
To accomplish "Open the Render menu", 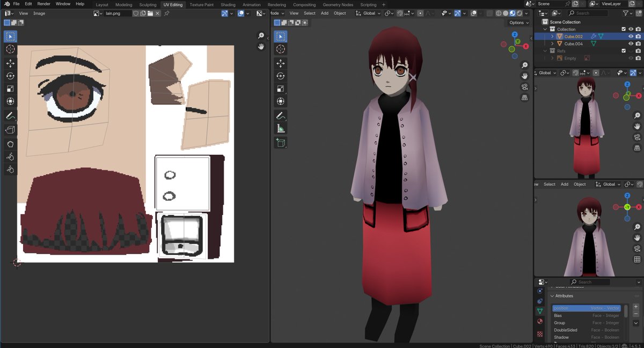I will 43,4.
